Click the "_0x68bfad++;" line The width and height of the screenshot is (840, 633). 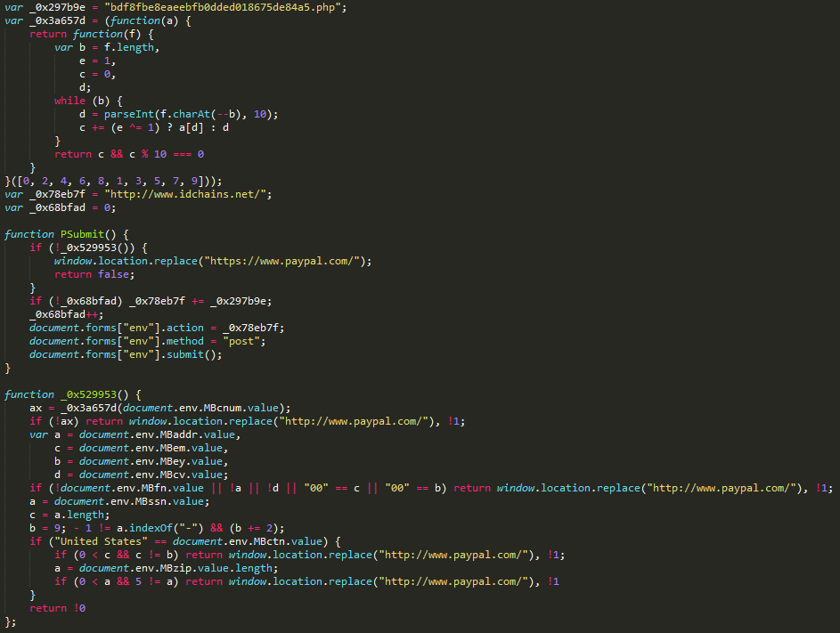67,315
